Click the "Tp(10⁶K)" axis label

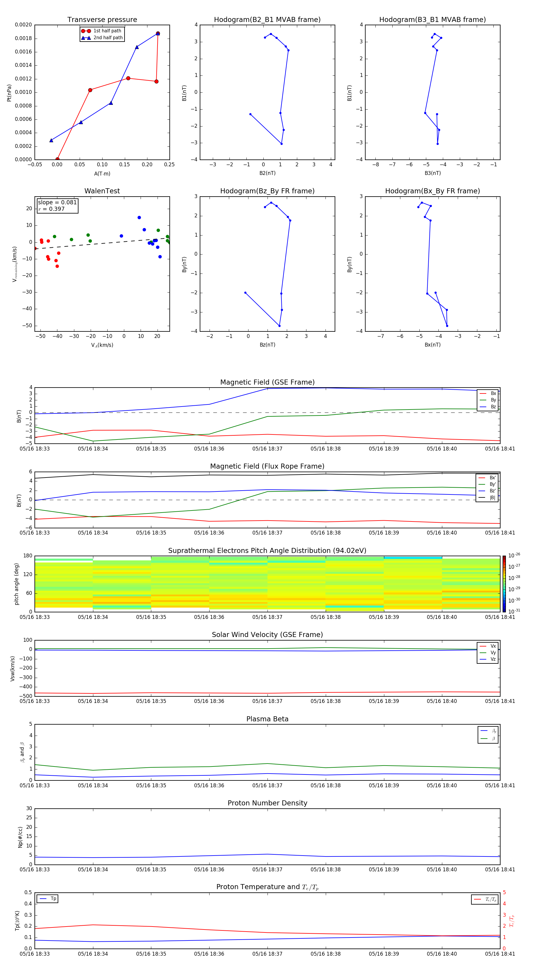tap(17, 921)
